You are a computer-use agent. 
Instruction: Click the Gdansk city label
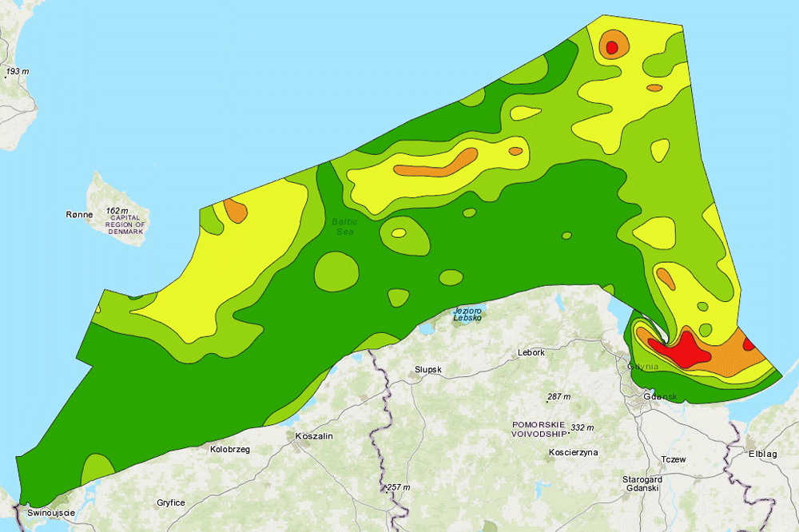[660, 397]
